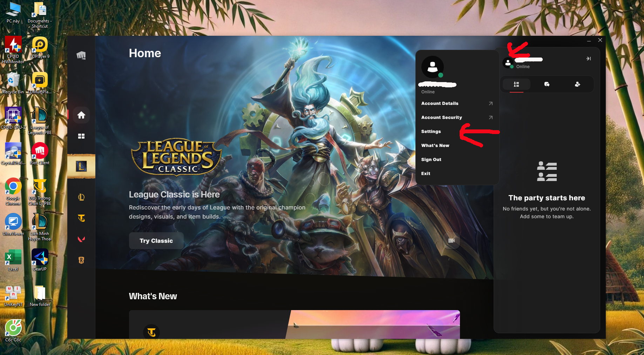The height and width of the screenshot is (355, 644).
Task: Click the large avatar in account menu
Action: [x=433, y=67]
